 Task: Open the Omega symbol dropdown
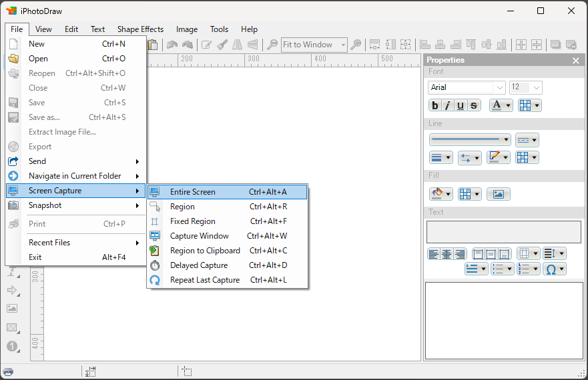[x=555, y=269]
